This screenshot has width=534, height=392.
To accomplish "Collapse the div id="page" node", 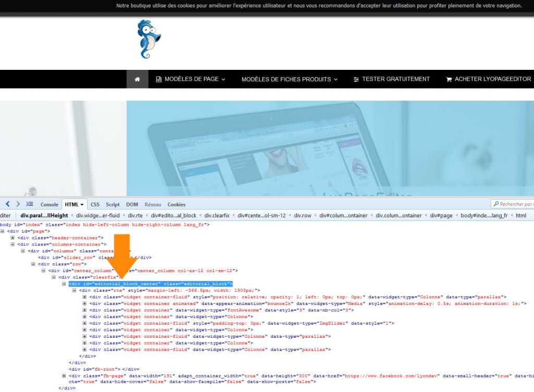I will 3,231.
